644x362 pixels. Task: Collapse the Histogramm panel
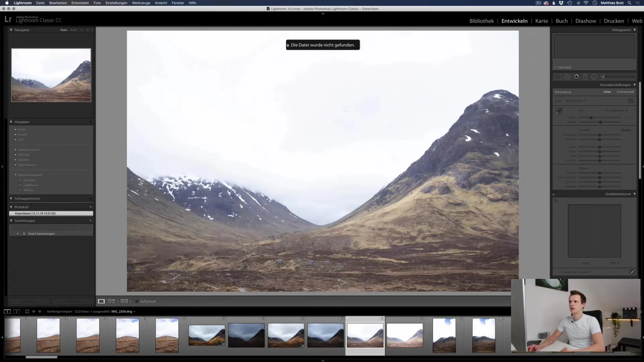[x=635, y=30]
